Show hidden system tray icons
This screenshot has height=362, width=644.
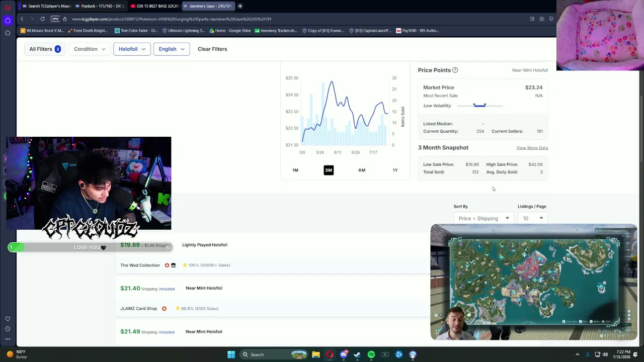(577, 354)
